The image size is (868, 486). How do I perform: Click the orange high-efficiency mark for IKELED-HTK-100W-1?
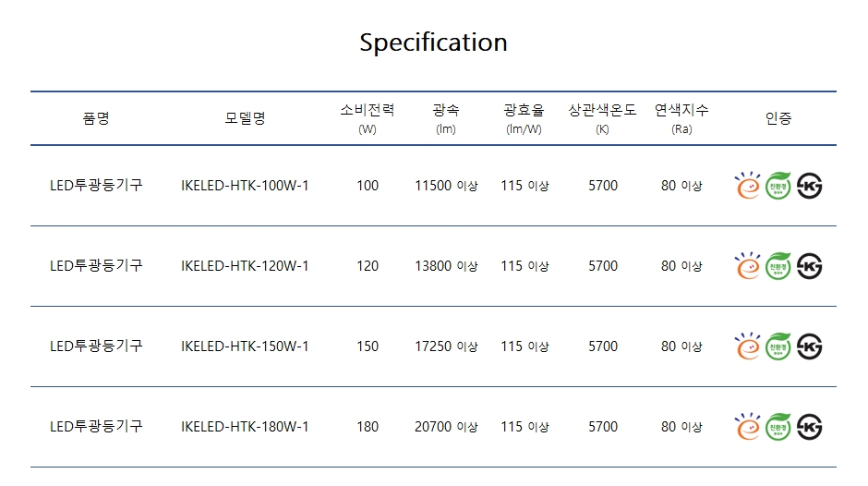pos(747,185)
